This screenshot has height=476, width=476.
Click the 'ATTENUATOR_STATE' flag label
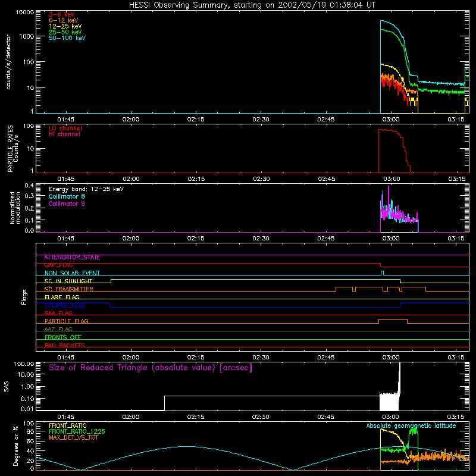72,258
